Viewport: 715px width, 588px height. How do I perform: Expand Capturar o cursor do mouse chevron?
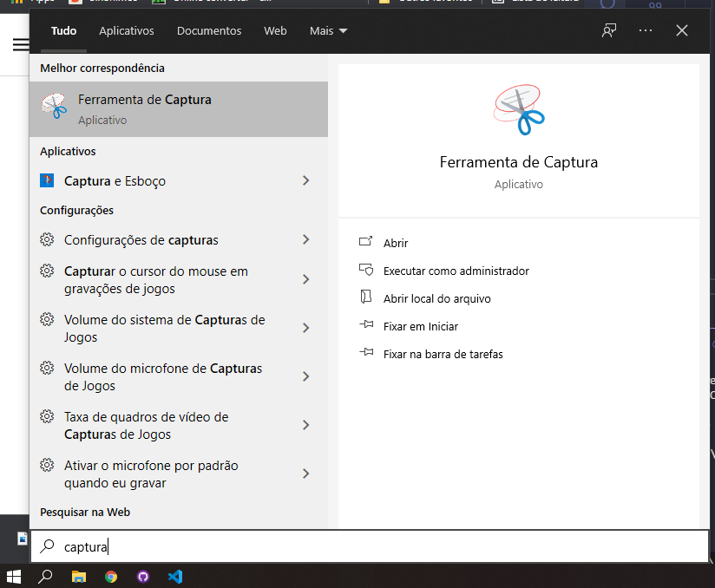[x=306, y=279]
